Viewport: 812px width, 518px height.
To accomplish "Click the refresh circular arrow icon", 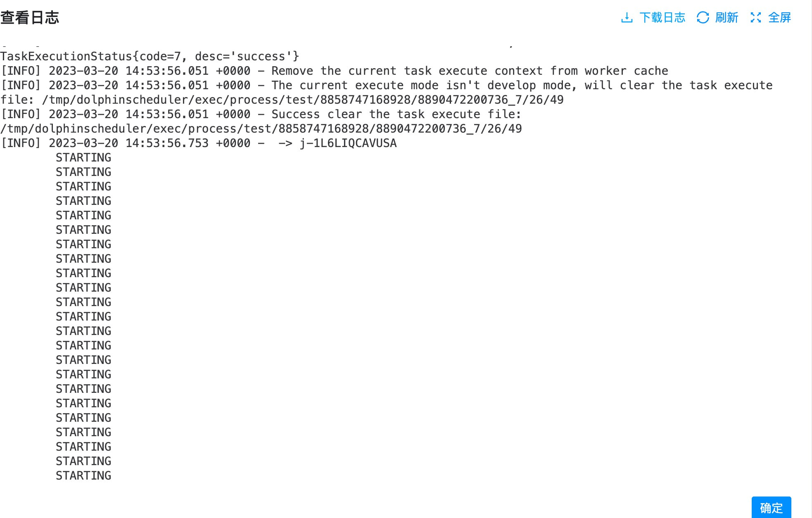I will (703, 17).
